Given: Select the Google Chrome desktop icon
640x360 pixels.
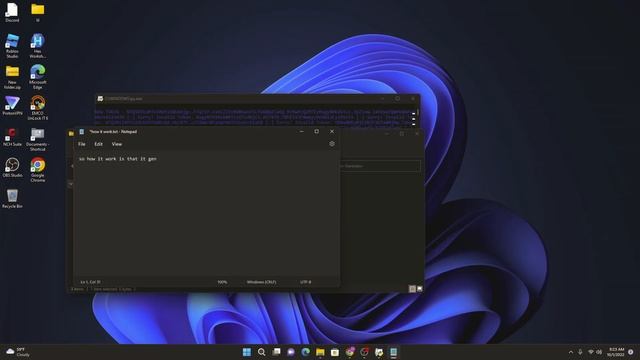Looking at the screenshot, I should (x=38, y=170).
